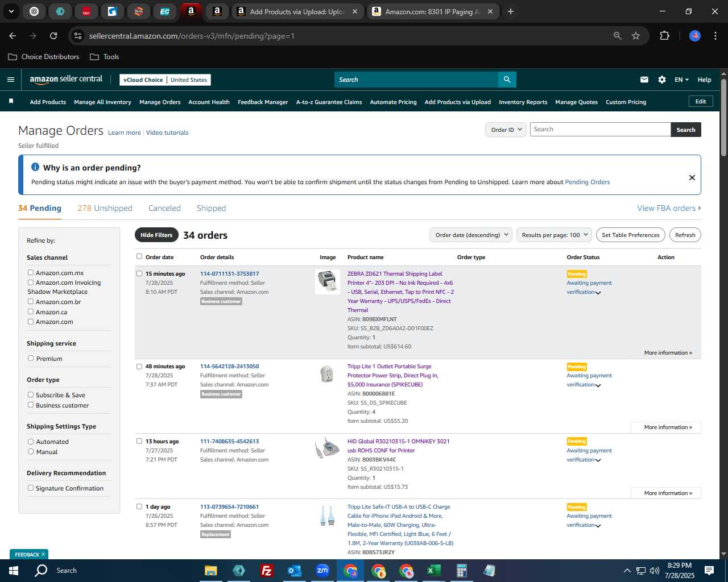Open View FBA orders link
This screenshot has height=582, width=728.
(x=669, y=208)
